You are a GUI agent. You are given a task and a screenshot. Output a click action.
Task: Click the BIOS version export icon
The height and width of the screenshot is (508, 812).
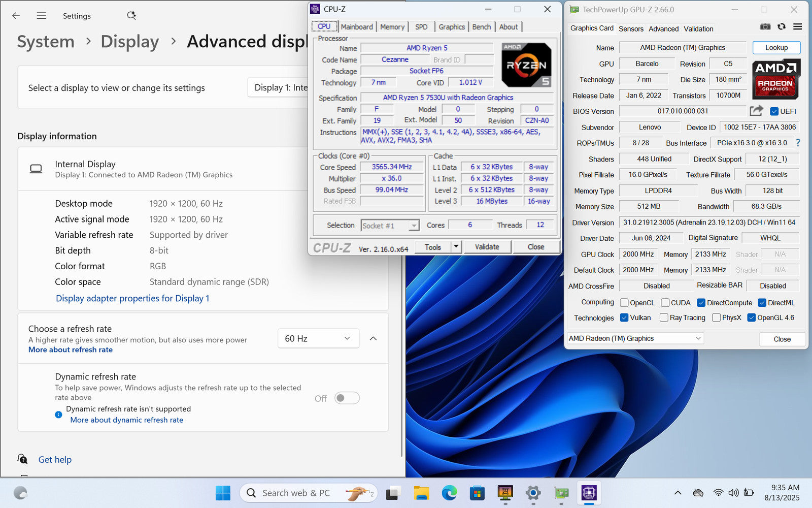click(x=756, y=111)
